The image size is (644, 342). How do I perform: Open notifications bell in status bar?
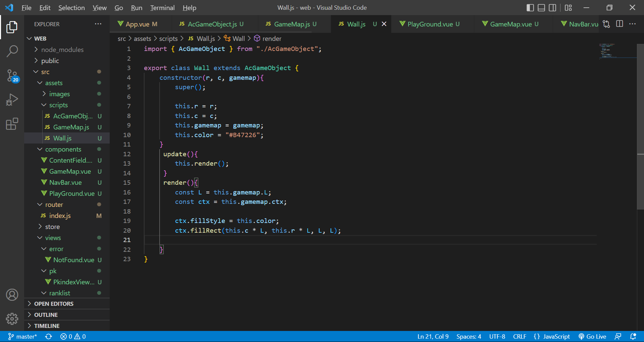click(633, 336)
